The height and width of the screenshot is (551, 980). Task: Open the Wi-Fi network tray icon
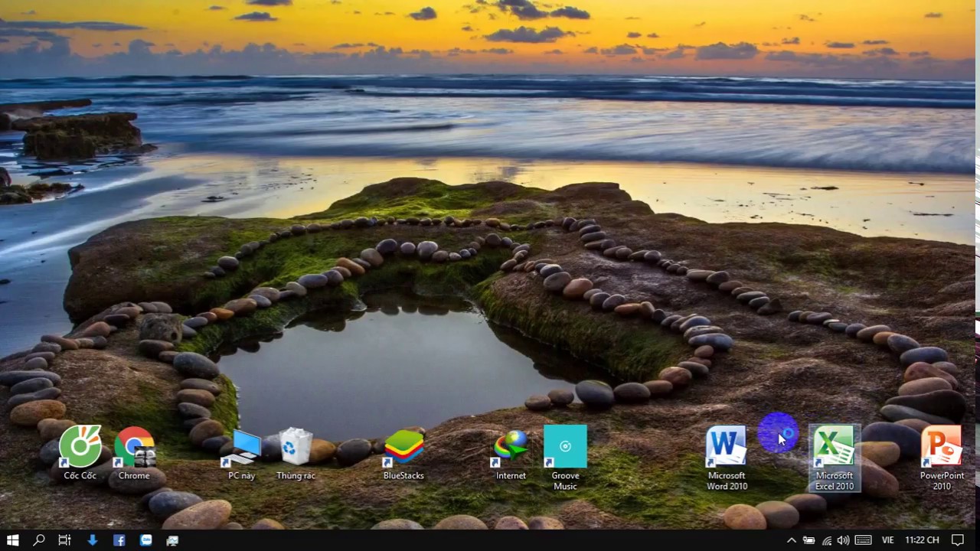click(827, 540)
